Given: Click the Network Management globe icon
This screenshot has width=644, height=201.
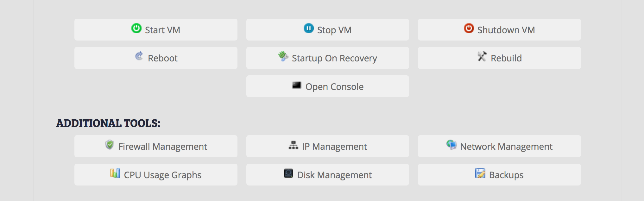Looking at the screenshot, I should point(451,145).
